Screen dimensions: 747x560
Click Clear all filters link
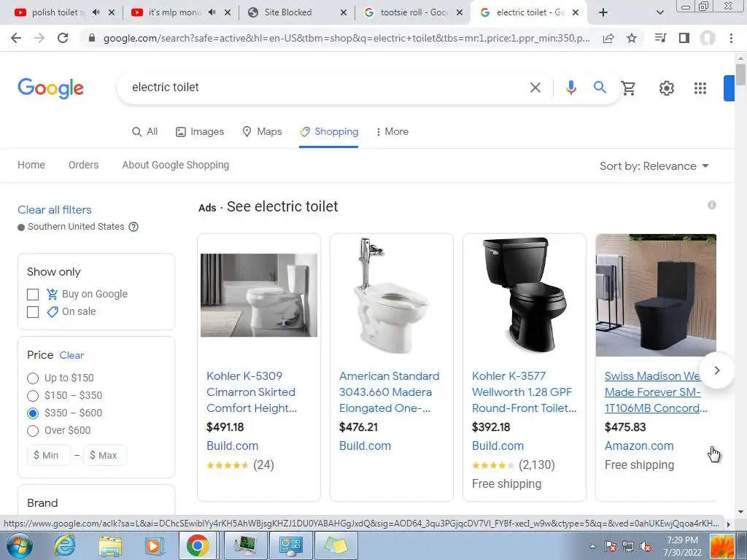tap(54, 210)
